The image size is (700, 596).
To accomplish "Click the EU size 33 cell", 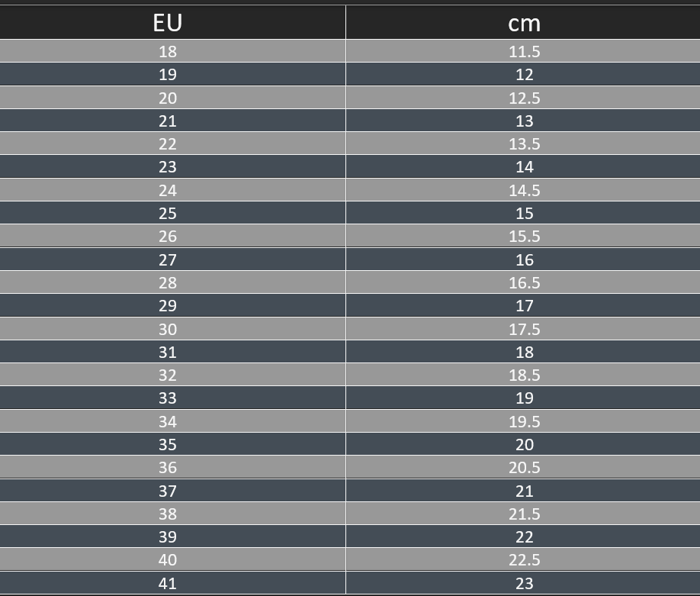I will (168, 398).
